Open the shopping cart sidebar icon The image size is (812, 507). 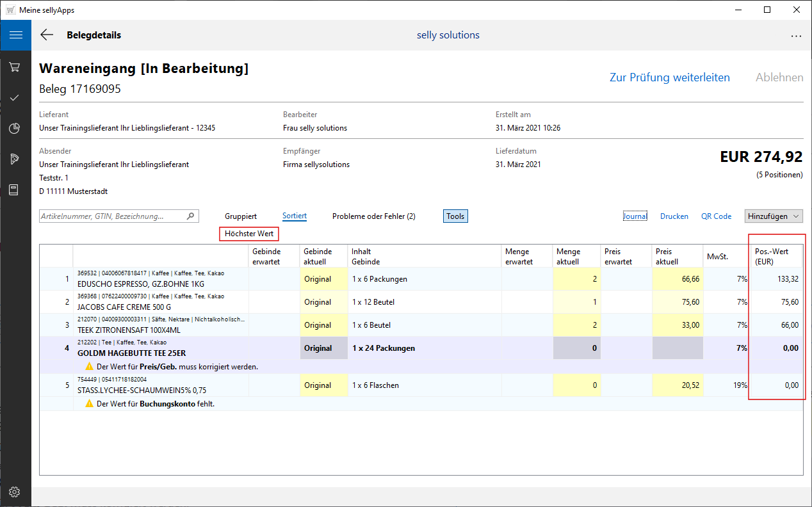click(15, 67)
